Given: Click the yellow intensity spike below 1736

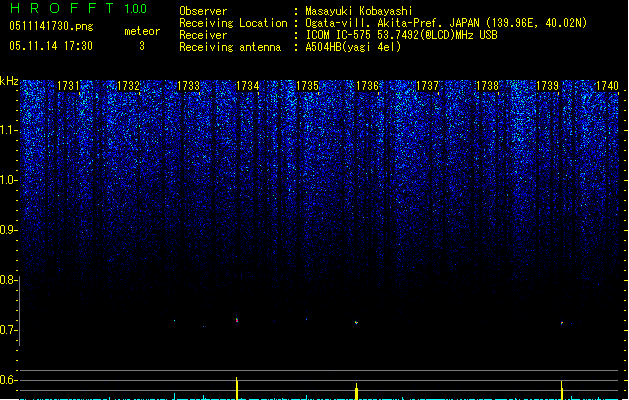Looking at the screenshot, I should 356,391.
